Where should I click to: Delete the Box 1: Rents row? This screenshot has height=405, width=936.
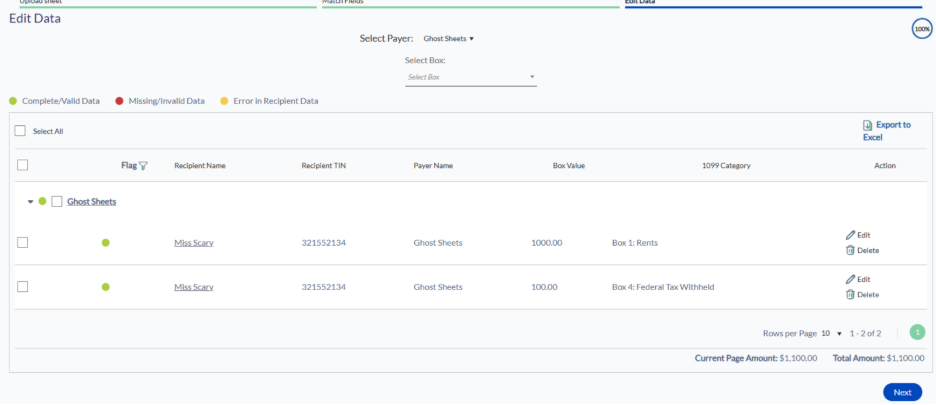[x=861, y=250]
